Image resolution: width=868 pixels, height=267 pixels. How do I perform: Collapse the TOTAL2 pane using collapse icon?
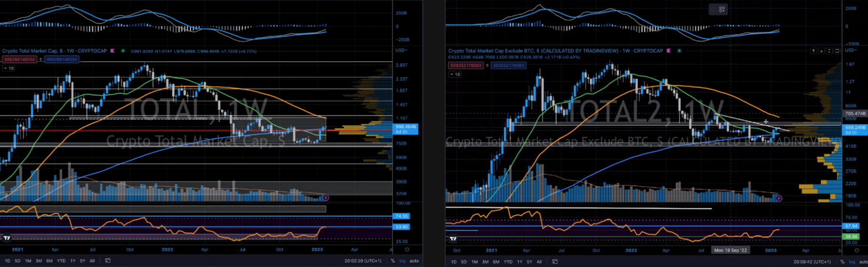[829, 51]
